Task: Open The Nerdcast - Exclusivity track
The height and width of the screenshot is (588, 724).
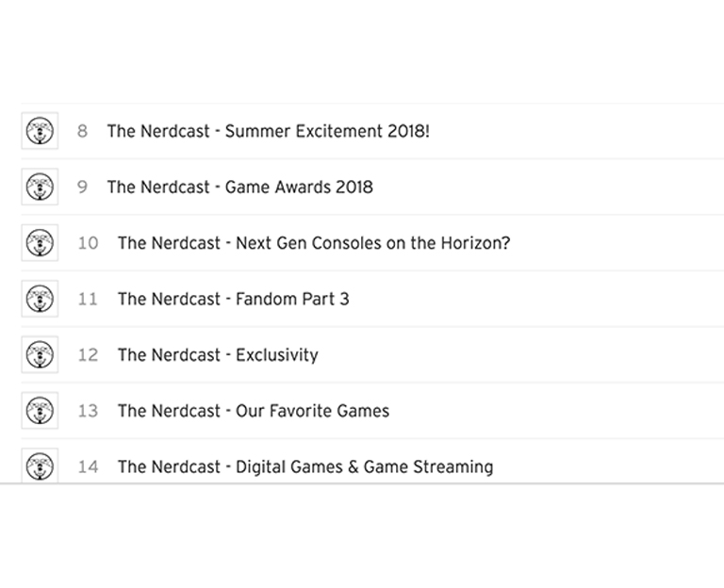Action: click(x=218, y=355)
